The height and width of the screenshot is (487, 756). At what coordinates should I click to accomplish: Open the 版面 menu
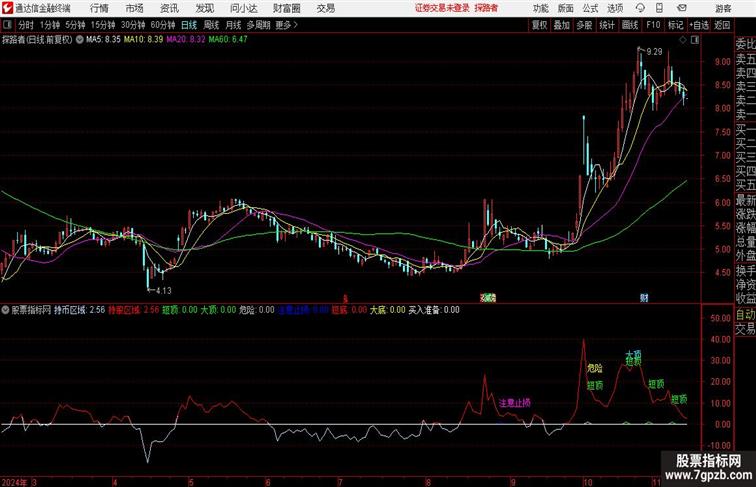coord(565,8)
